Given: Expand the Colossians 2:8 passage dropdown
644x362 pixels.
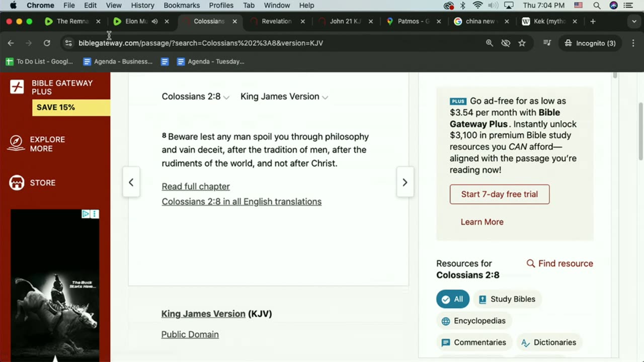Looking at the screenshot, I should pos(196,97).
